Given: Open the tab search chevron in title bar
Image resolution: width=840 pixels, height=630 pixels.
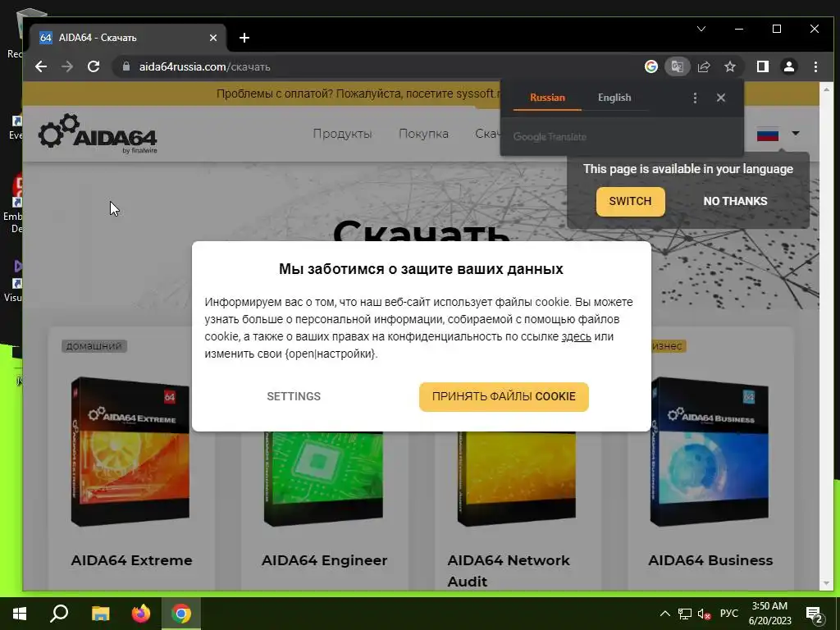Looking at the screenshot, I should coord(701,29).
